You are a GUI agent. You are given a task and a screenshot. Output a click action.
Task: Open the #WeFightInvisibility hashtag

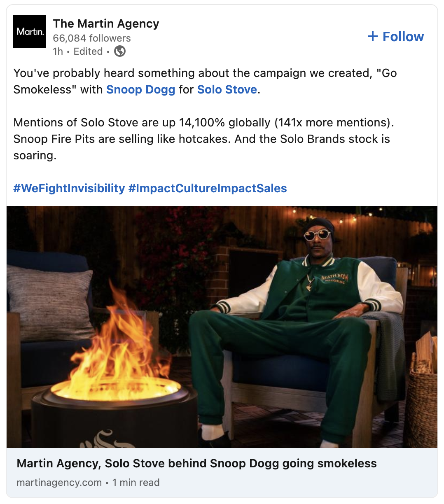(69, 189)
